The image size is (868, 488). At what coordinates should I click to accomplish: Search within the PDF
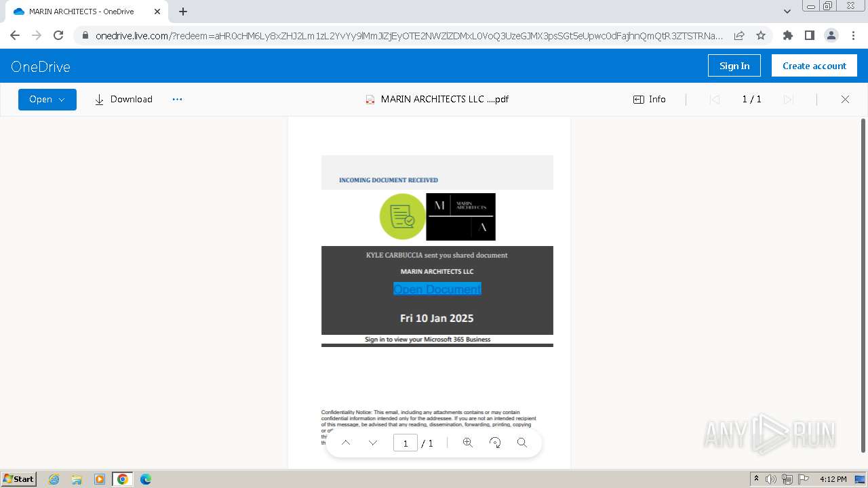coord(521,443)
